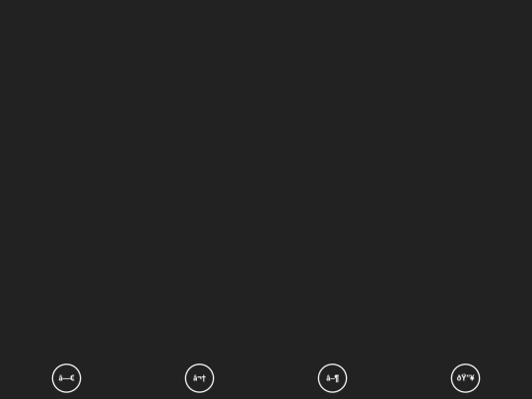Hit the second circle from the left
The height and width of the screenshot is (399, 532).
199,378
